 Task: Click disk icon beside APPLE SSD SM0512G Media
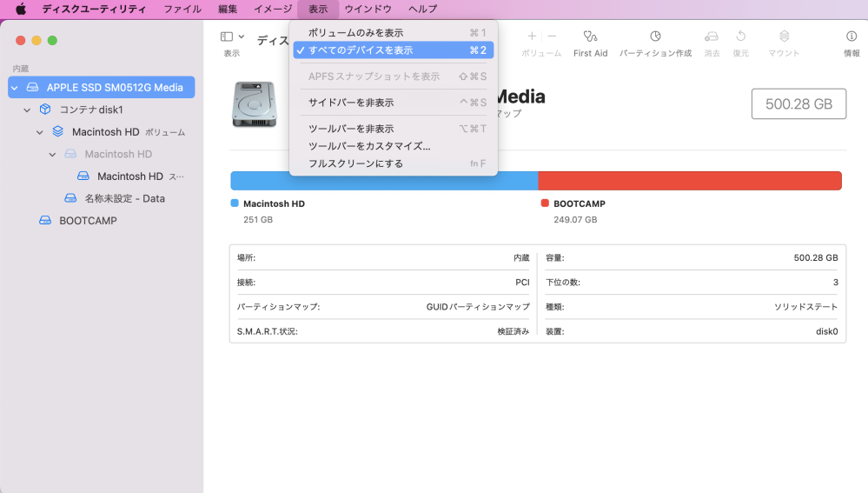(33, 88)
